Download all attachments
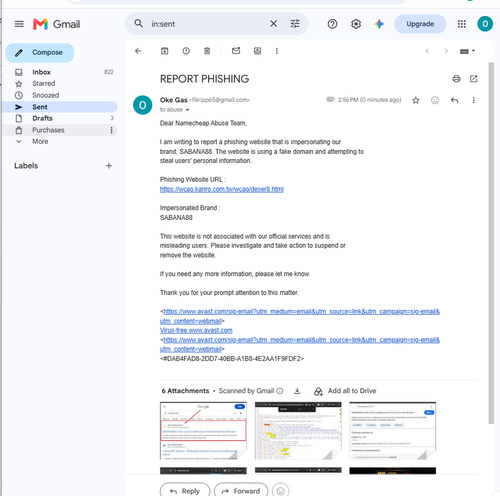This screenshot has width=500, height=496. [297, 391]
